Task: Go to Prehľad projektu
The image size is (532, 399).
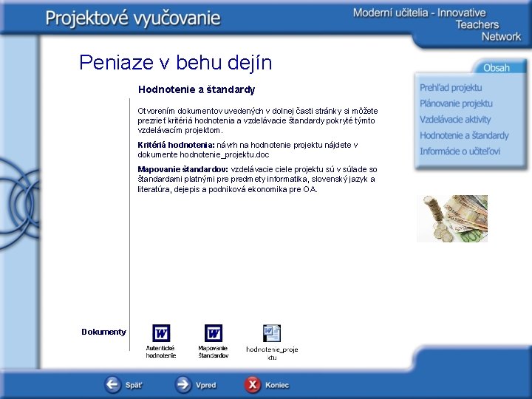Action: tap(451, 87)
